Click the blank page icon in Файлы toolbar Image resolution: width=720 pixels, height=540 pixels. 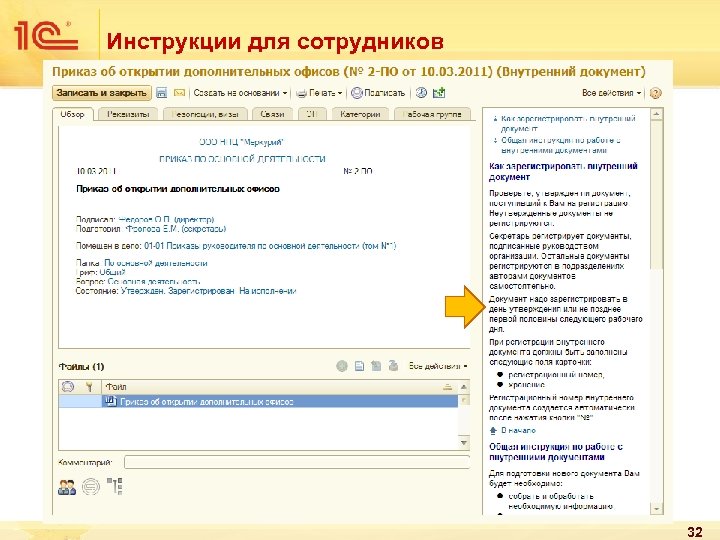click(359, 366)
